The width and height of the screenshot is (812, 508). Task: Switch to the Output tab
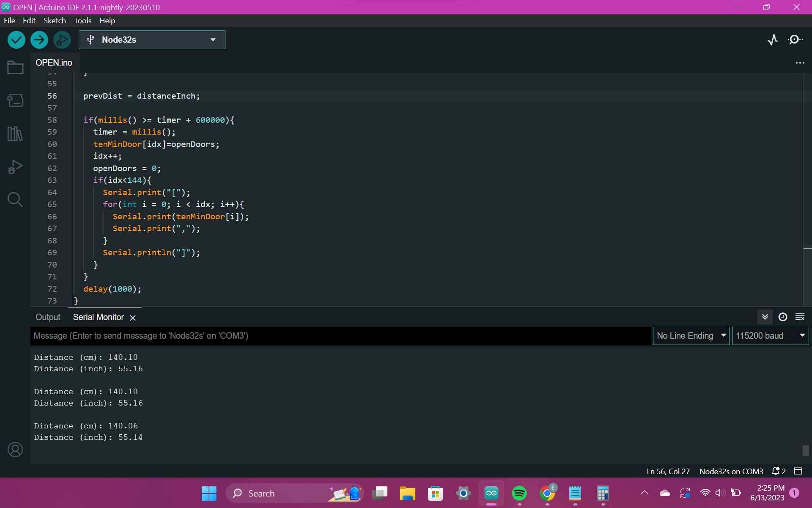(48, 317)
